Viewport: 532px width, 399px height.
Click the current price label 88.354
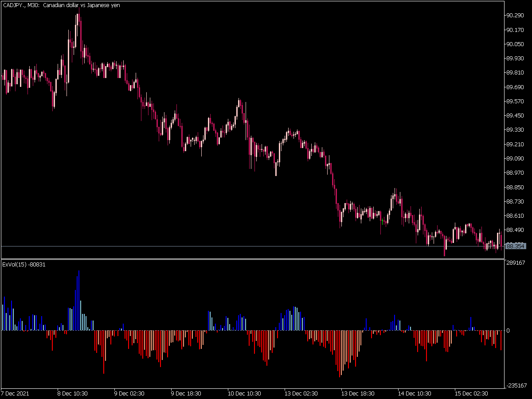pos(515,246)
